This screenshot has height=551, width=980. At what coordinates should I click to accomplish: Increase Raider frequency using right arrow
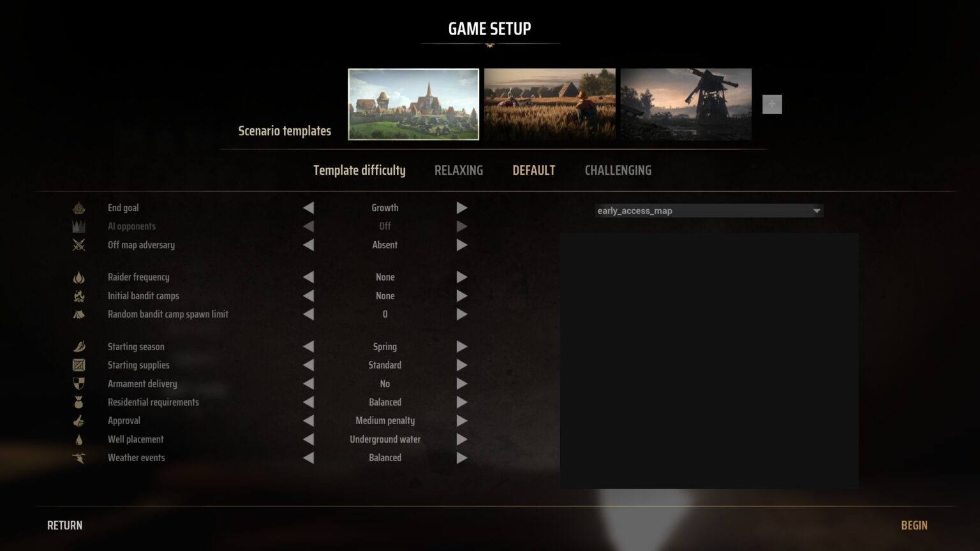point(462,277)
